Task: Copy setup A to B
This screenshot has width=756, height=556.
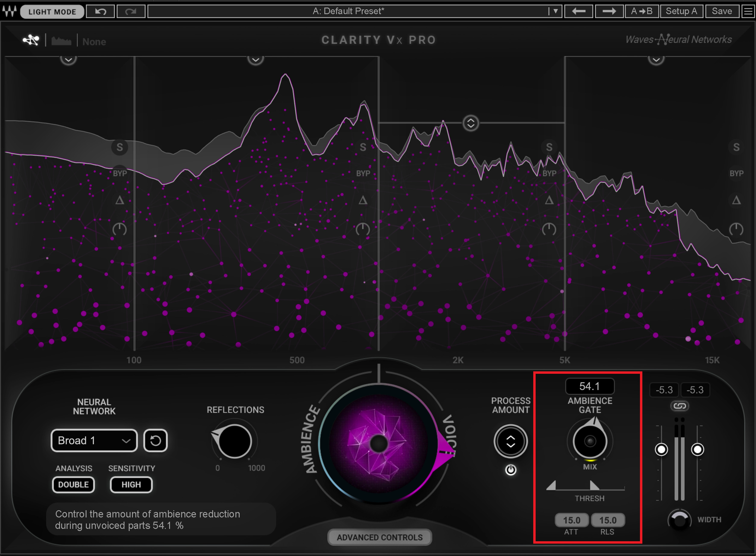Action: 641,11
